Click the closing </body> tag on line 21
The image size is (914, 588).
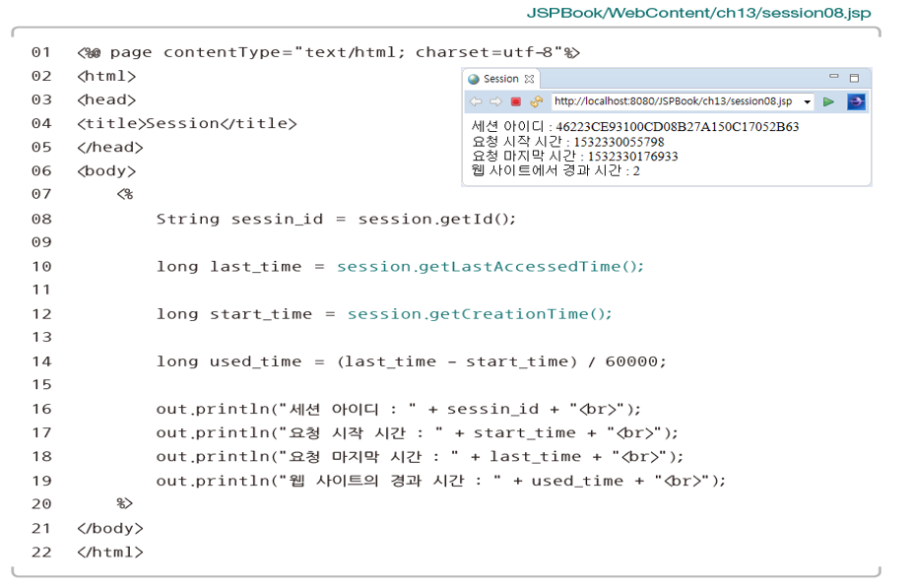pos(110,528)
